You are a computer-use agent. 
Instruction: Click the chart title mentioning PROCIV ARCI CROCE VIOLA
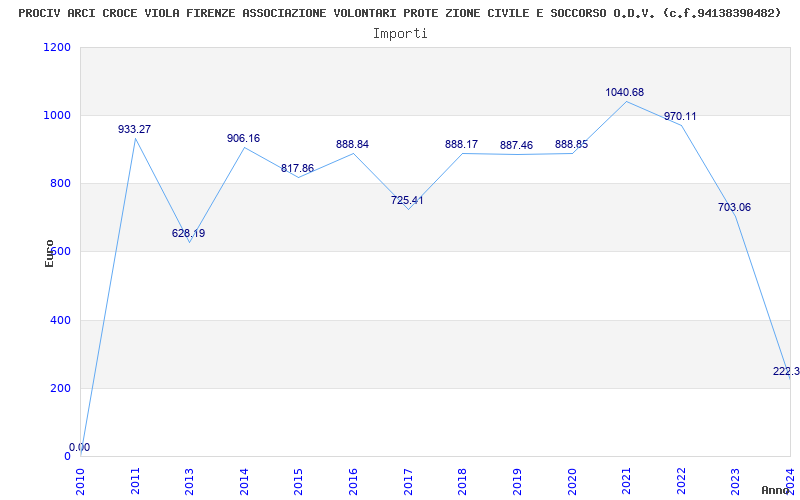[399, 14]
